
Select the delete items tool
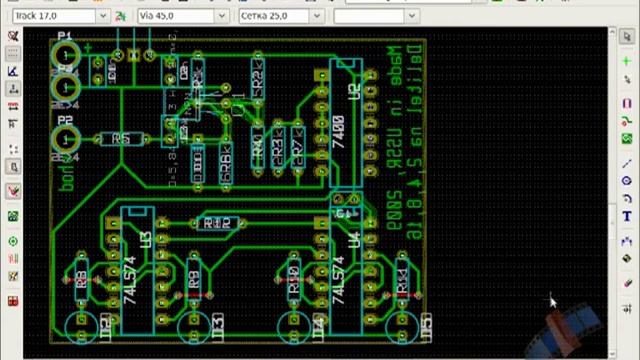627,284
